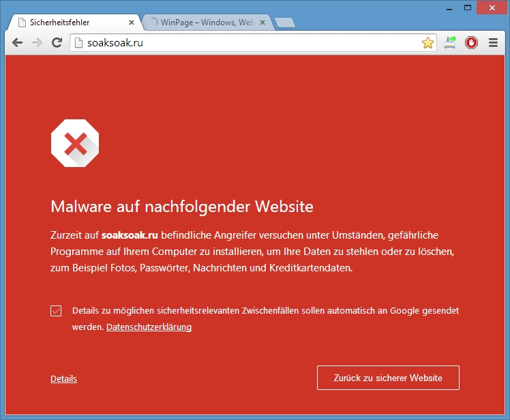Click the white octagon warning icon

click(75, 143)
